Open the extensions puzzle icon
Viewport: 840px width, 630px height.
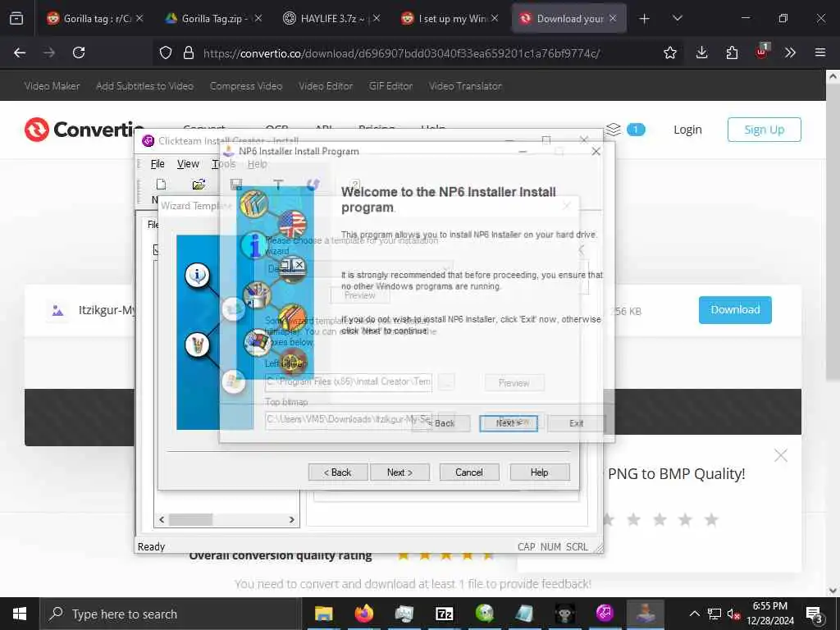pos(732,52)
